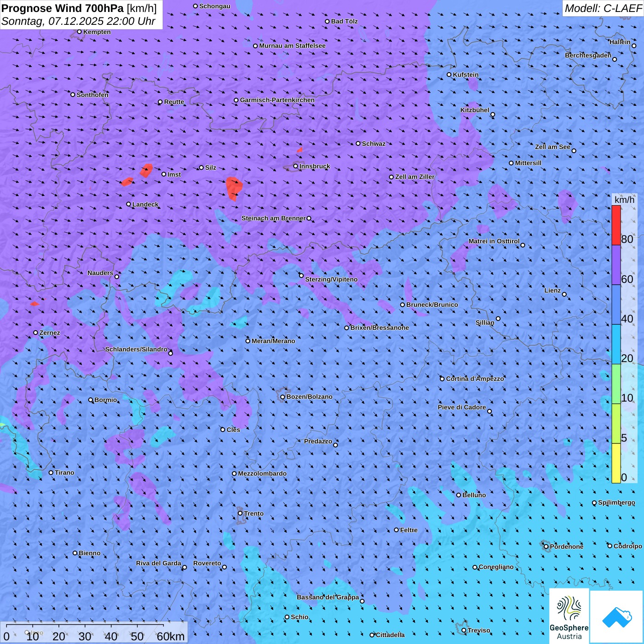Click the 'Garmisch-Partenkirchen' label

tap(277, 100)
